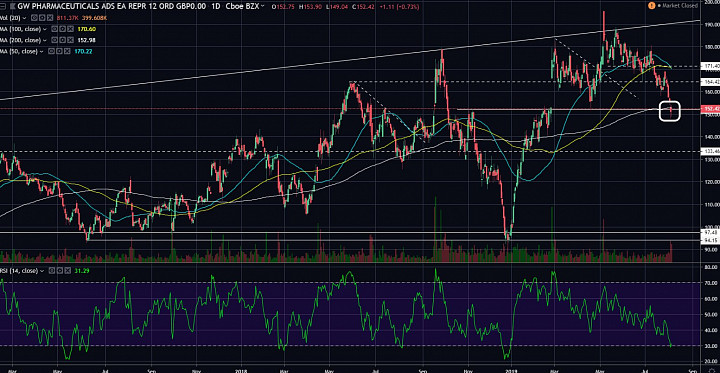The image size is (720, 373).
Task: Open settings for MA (100, close)
Action: (62, 29)
